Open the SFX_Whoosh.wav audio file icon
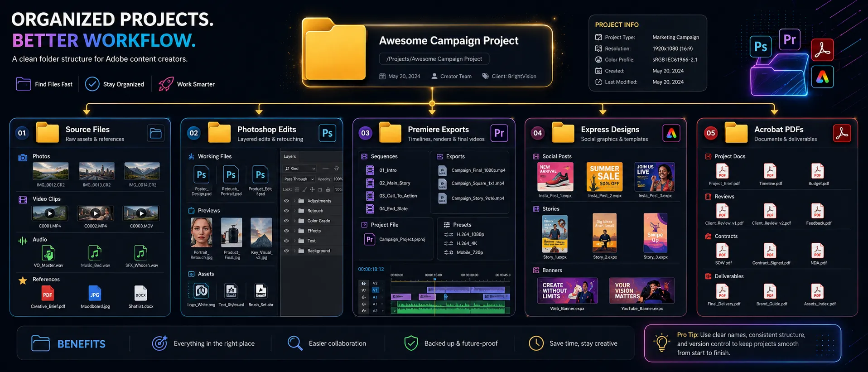 [141, 253]
